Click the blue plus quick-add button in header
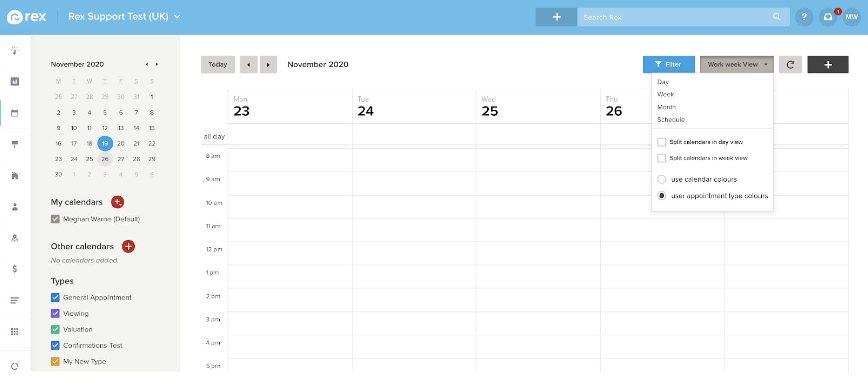The height and width of the screenshot is (389, 868). click(x=557, y=17)
